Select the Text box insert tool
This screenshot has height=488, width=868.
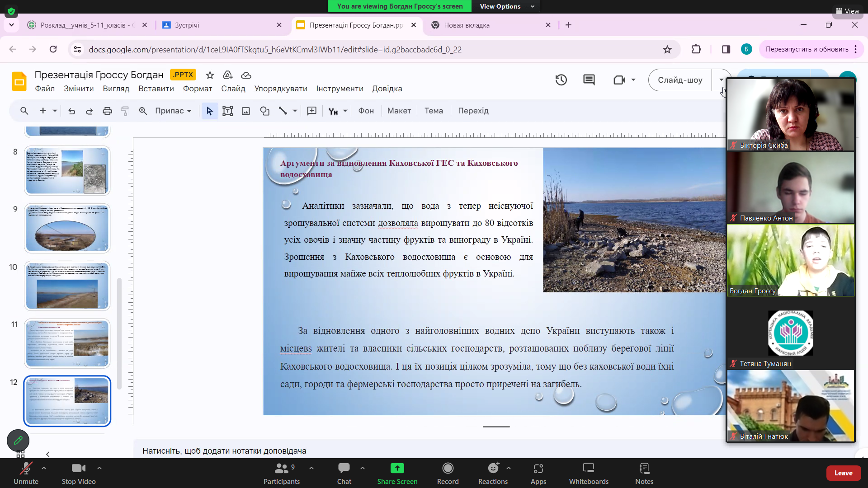pyautogui.click(x=227, y=111)
